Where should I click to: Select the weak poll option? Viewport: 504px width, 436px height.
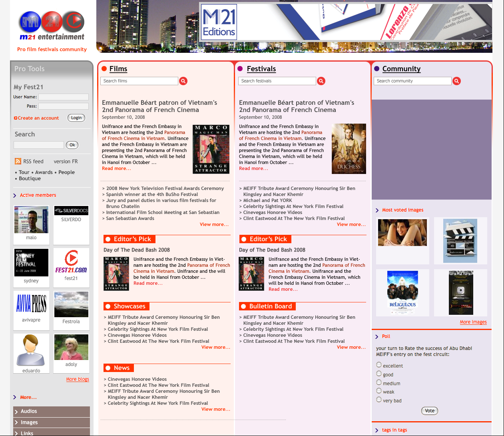(379, 391)
